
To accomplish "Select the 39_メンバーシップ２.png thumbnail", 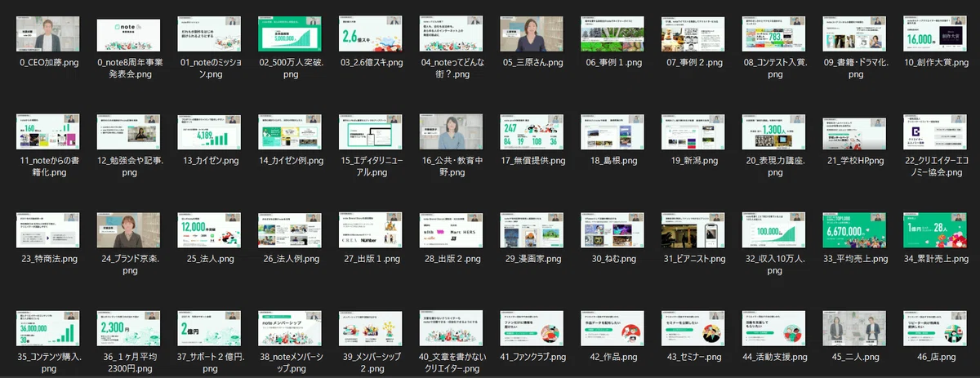I will (371, 329).
